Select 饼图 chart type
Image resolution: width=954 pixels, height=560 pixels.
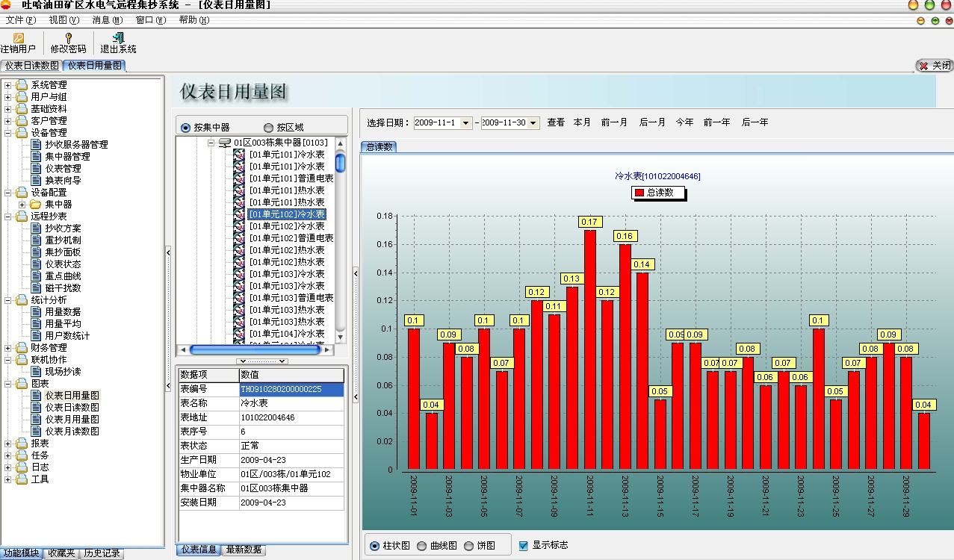coord(469,546)
